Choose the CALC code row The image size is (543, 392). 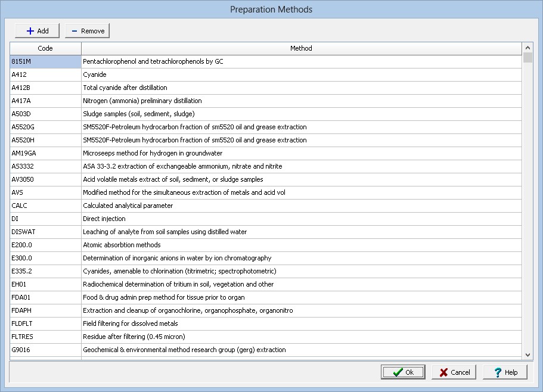pos(45,206)
